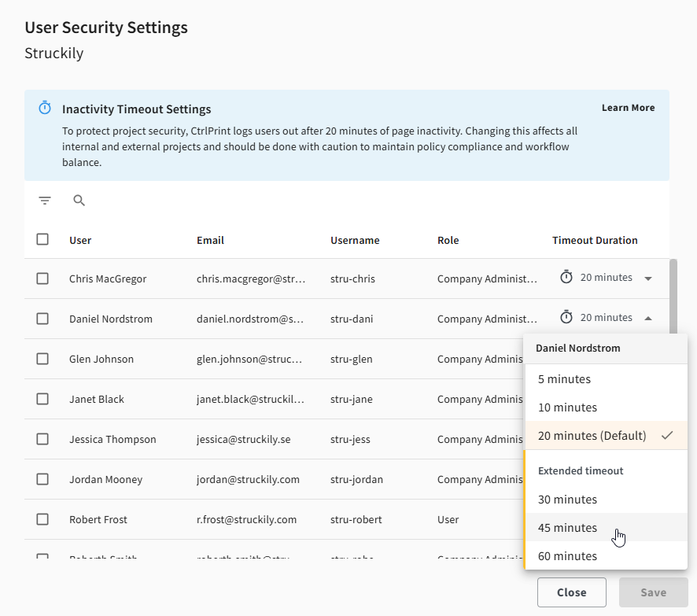This screenshot has width=697, height=616.
Task: Click username stru-jordan
Action: pos(356,479)
